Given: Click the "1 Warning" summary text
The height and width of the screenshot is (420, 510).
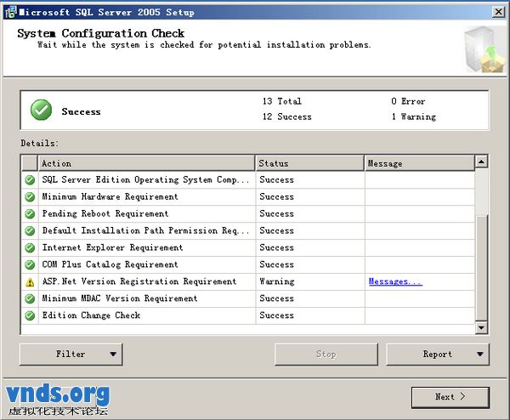Looking at the screenshot, I should pos(414,116).
